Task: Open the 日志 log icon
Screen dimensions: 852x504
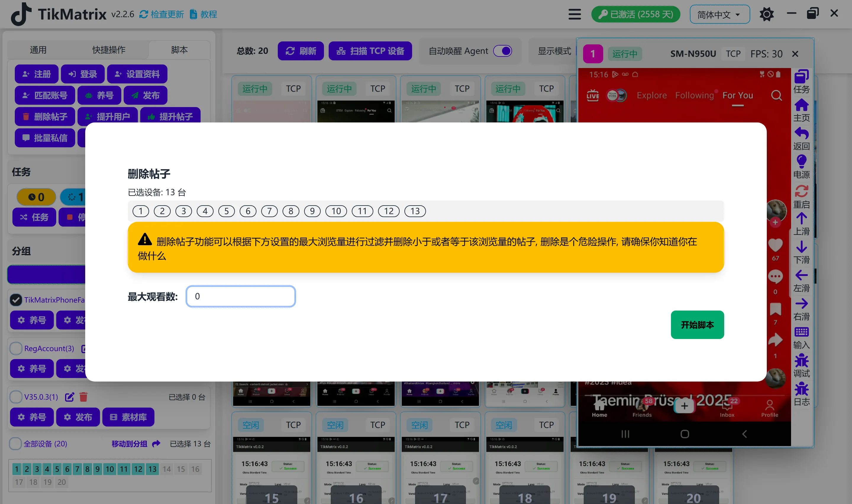Action: pos(802,390)
